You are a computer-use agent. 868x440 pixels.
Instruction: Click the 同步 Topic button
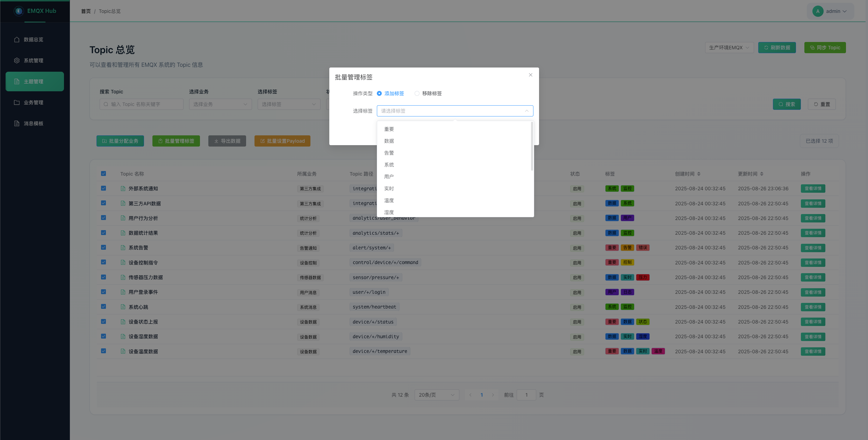[825, 48]
